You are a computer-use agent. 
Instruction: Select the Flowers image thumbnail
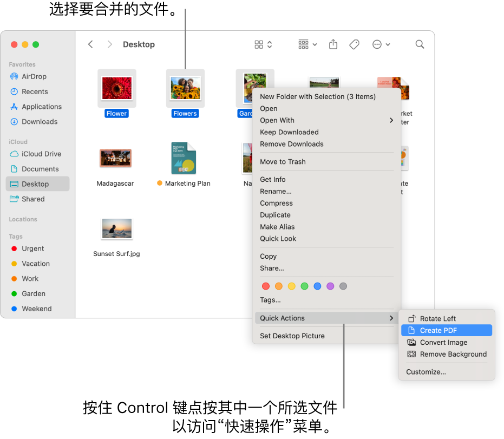click(185, 88)
